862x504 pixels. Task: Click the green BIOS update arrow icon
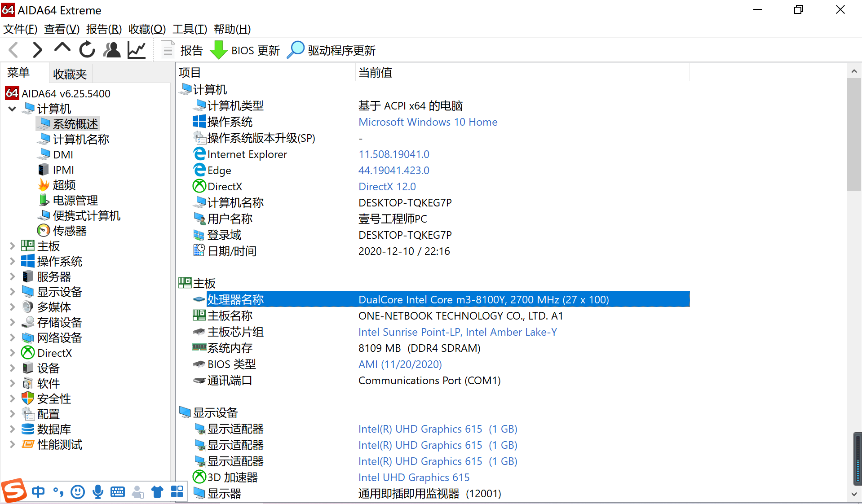click(x=219, y=50)
